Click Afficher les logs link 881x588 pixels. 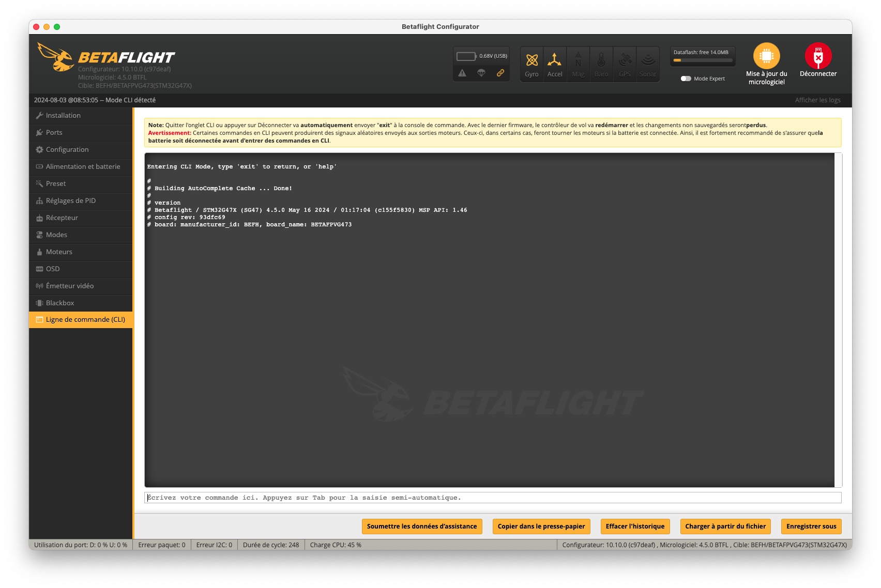[817, 100]
